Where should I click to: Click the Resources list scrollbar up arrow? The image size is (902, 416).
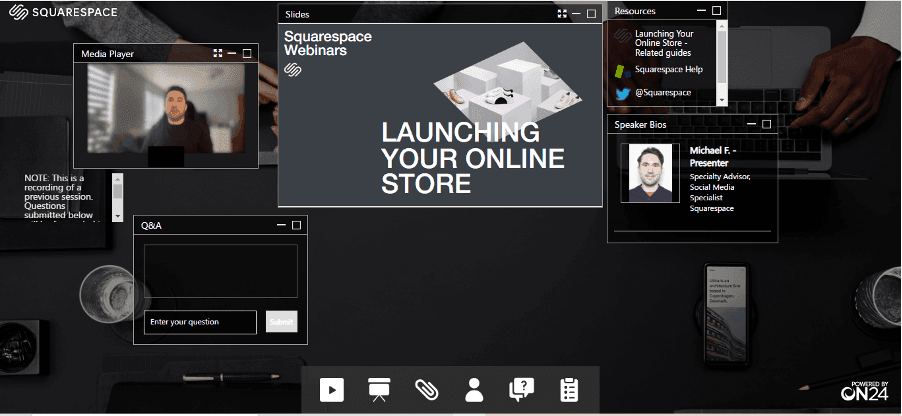721,25
